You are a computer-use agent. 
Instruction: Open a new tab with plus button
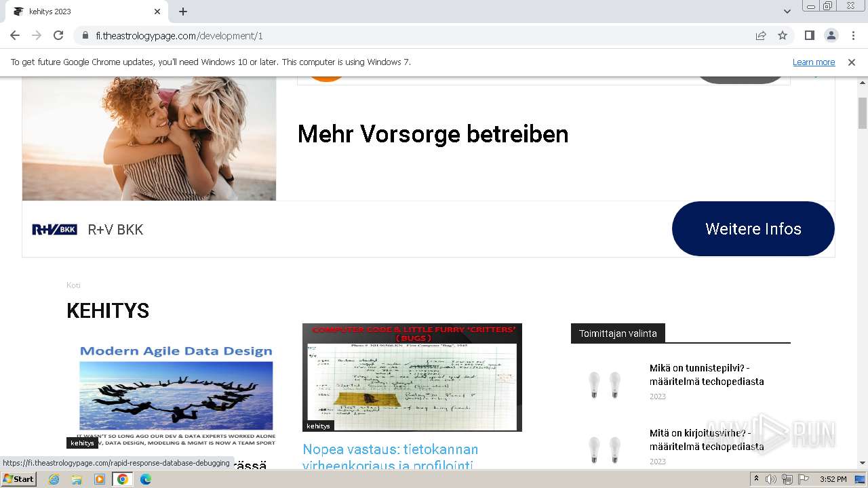pos(183,12)
